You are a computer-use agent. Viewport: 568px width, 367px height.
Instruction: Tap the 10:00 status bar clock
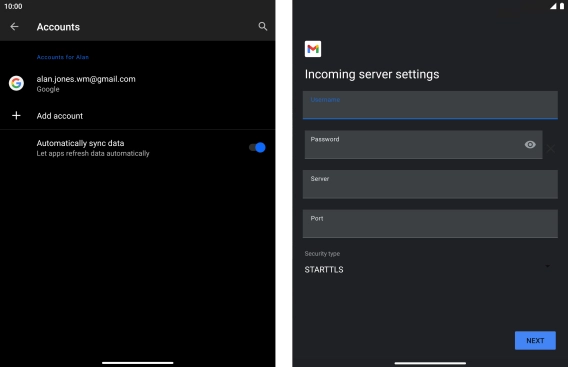(x=13, y=6)
